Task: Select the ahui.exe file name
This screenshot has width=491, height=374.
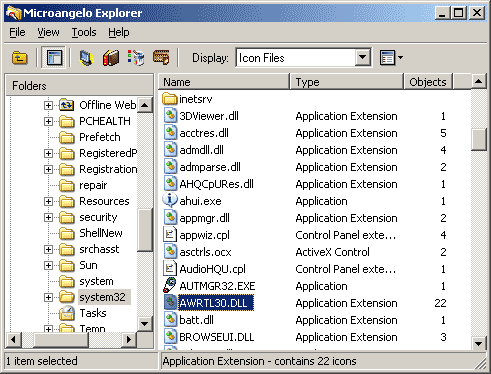Action: (x=200, y=201)
